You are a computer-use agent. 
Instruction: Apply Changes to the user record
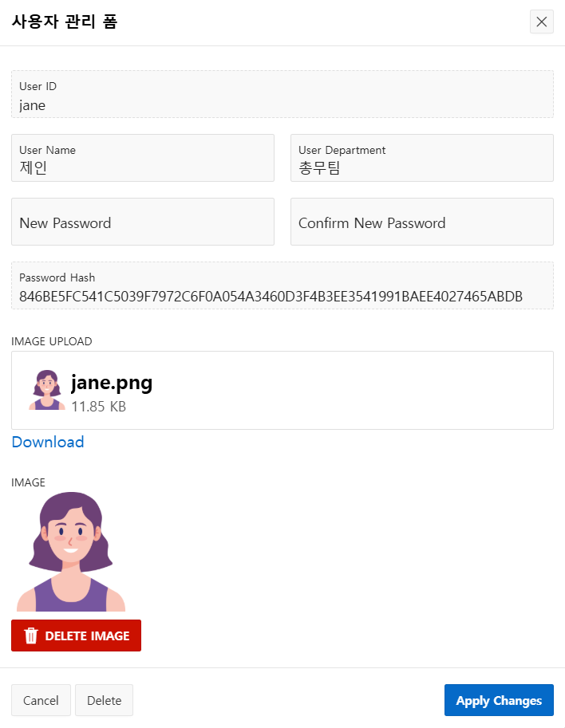(499, 699)
